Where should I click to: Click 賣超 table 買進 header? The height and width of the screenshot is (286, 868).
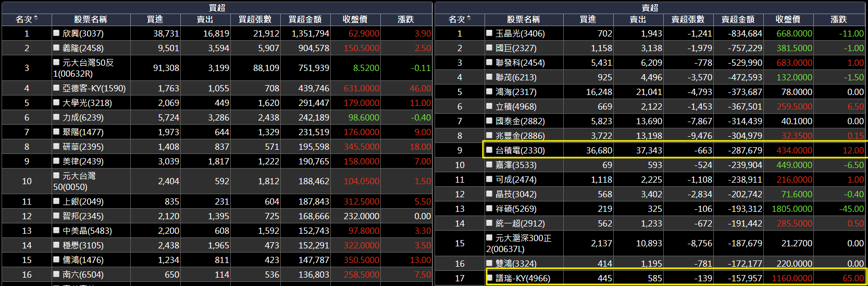point(588,19)
